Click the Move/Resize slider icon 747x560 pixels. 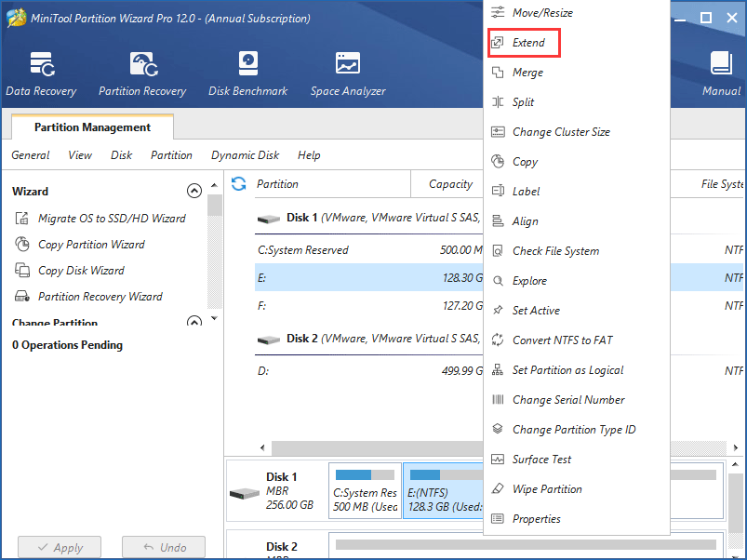coord(498,12)
